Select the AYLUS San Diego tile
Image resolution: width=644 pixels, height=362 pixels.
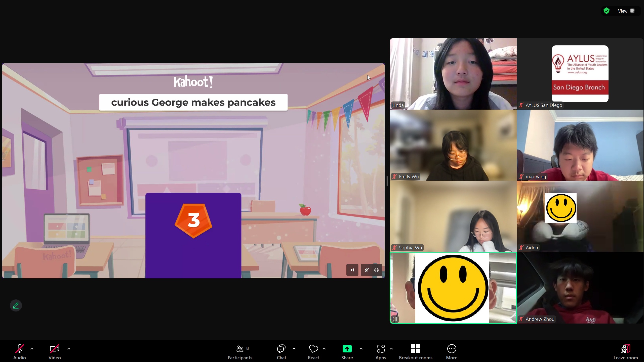point(580,74)
